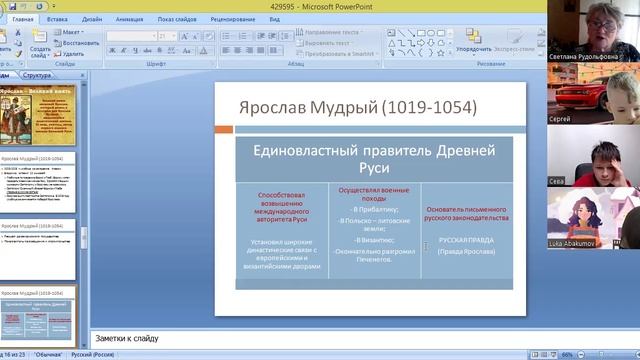Close the slides pane with the X
Viewport: 640px width, 360px height.
82,76
